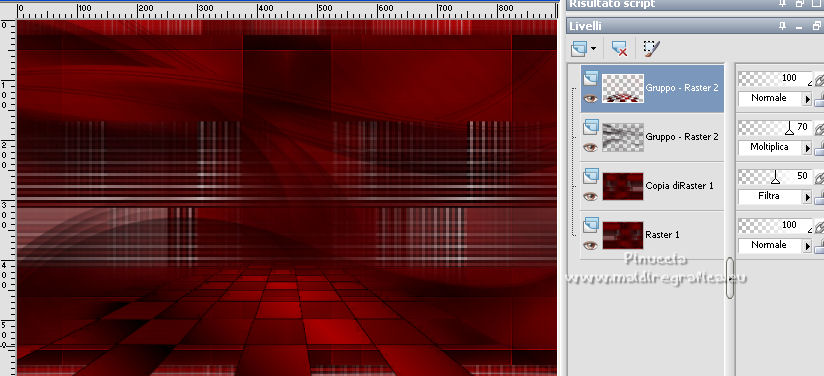Hide the top Gruppo - Raster 2 layer
824x376 pixels.
(x=591, y=98)
